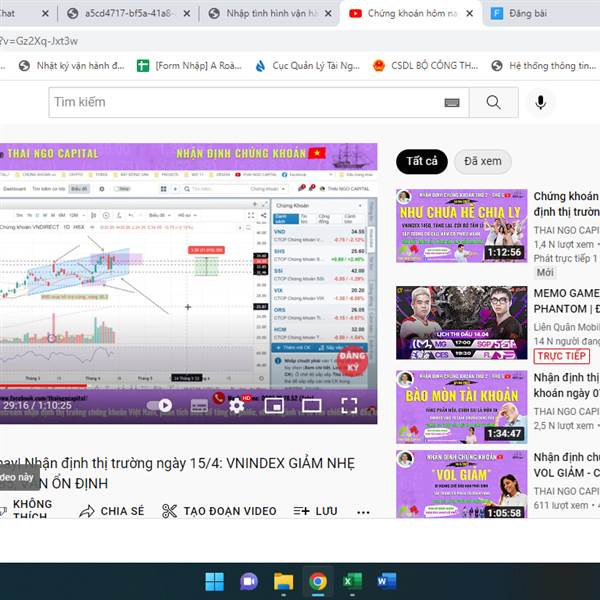Click the TRỰC TIẾP live badge
Viewport: 600px width, 600px height.
[561, 356]
